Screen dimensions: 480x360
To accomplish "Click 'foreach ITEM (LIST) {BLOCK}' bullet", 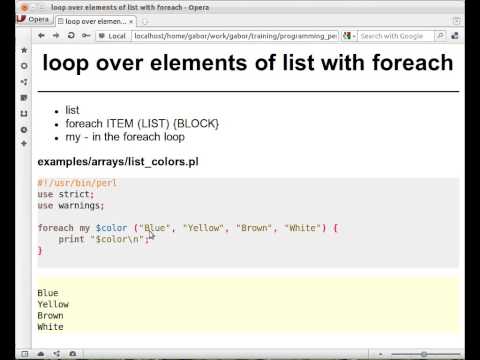I will [x=142, y=124].
